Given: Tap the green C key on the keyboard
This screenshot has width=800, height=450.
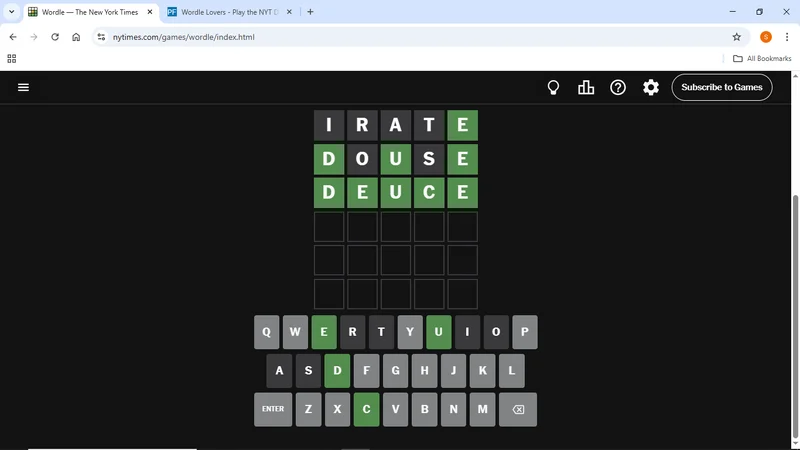Looking at the screenshot, I should click(x=366, y=409).
